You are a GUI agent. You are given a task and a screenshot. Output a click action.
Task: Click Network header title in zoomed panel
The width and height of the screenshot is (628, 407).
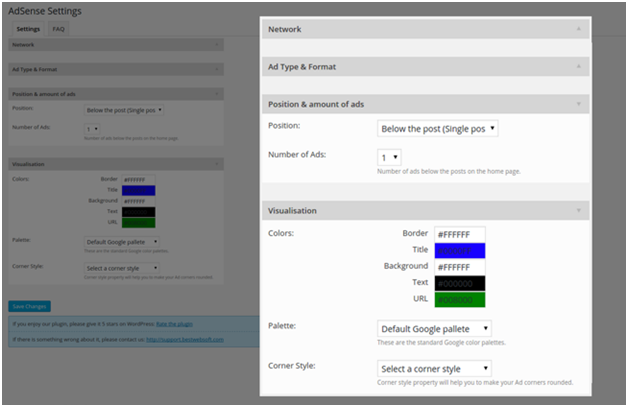(285, 29)
